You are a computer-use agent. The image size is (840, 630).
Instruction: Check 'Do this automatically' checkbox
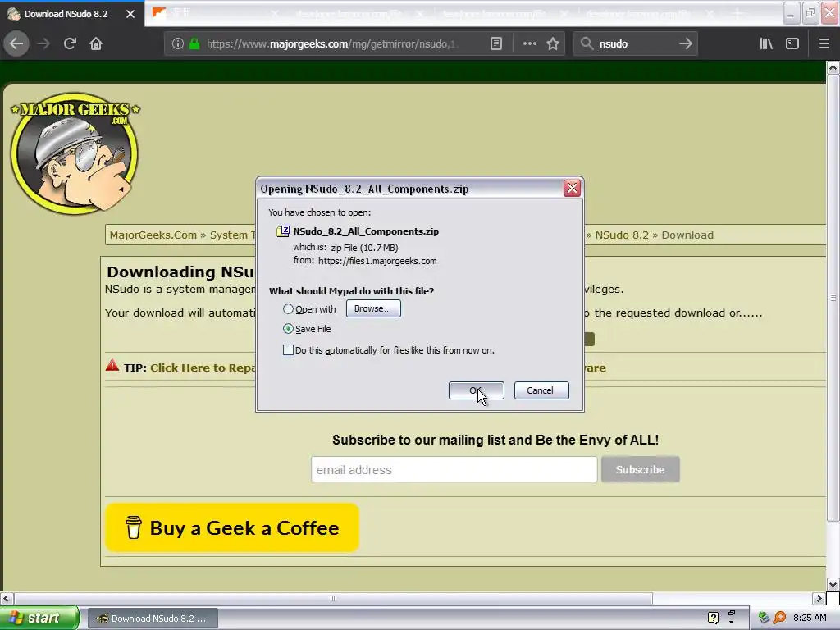[x=288, y=350]
